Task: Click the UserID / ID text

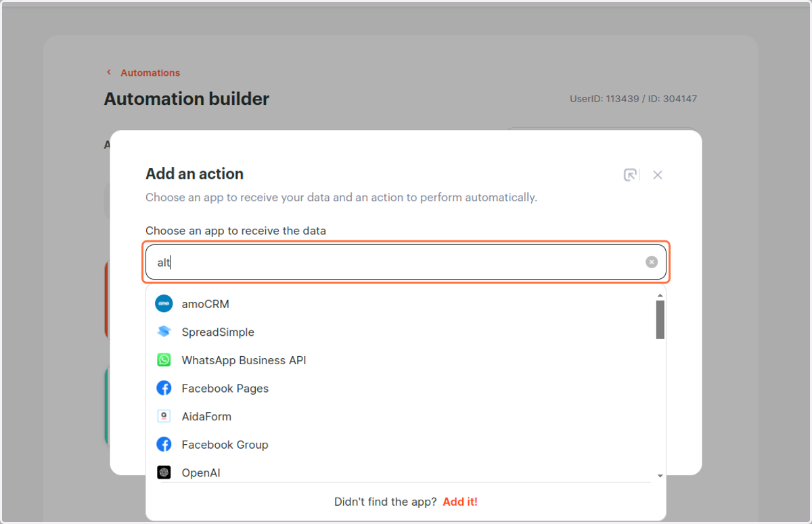Action: click(633, 99)
